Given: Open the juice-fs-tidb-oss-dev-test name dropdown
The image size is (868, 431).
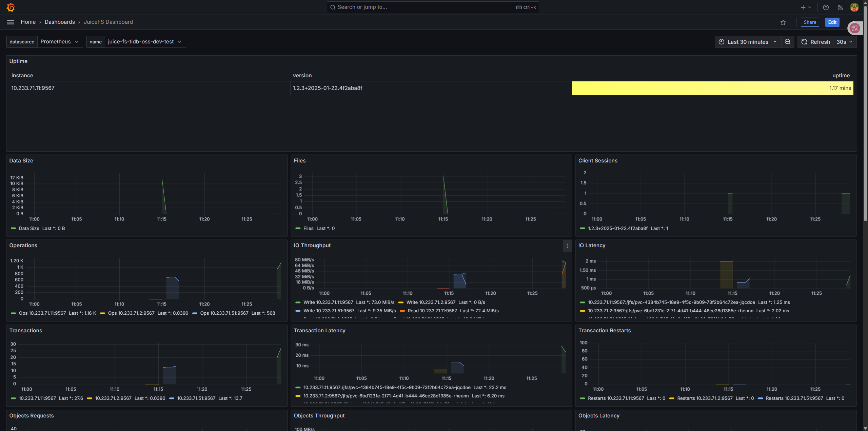Looking at the screenshot, I should [145, 42].
